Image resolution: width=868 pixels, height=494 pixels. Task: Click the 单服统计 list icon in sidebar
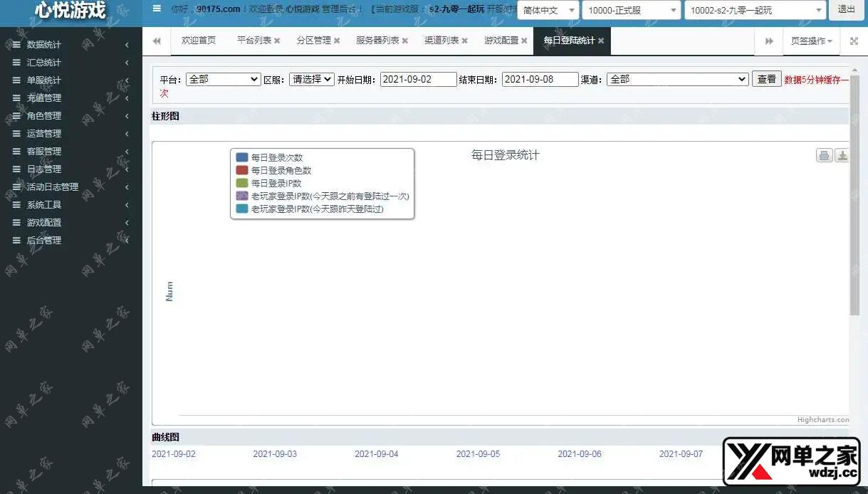pos(16,80)
